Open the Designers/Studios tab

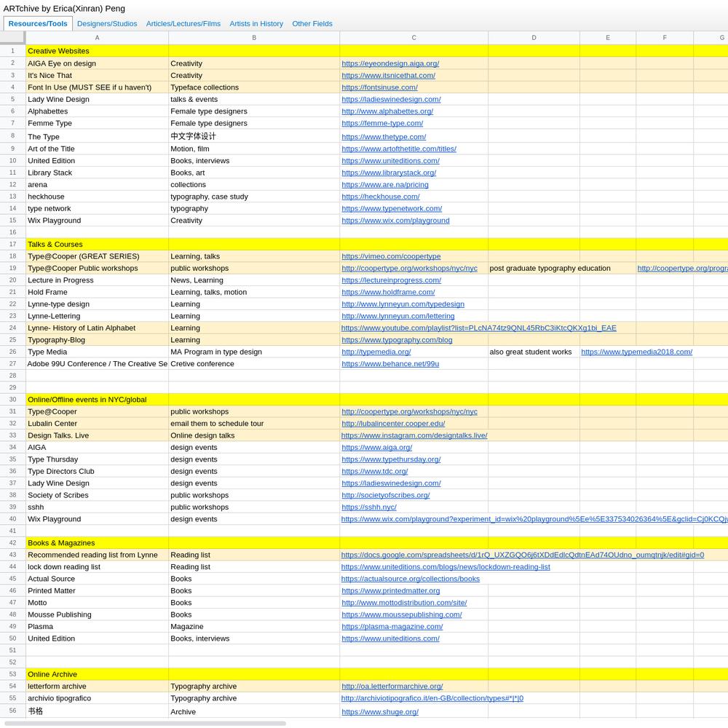coord(107,24)
